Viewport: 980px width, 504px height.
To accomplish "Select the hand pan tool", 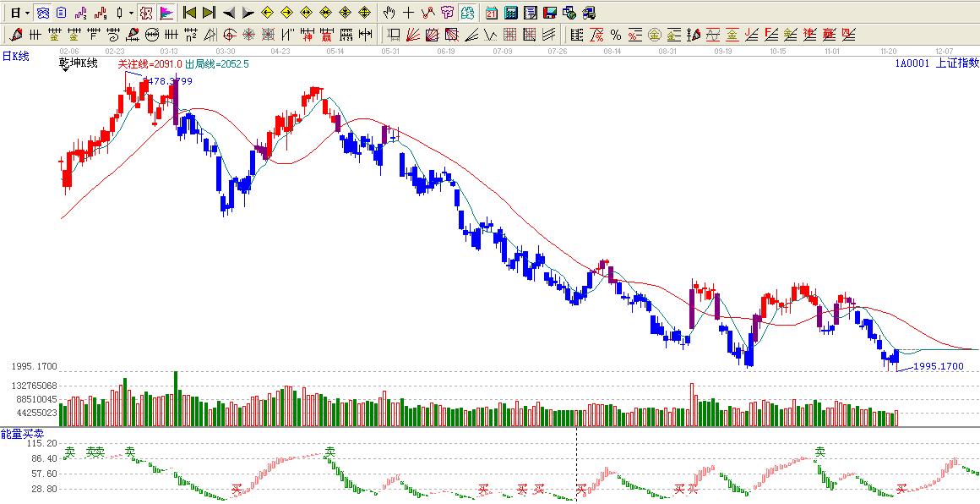I will click(x=389, y=13).
